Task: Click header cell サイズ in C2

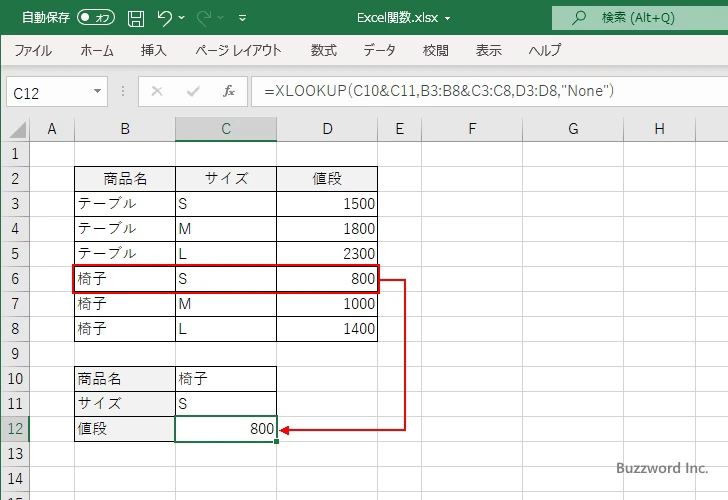Action: pos(226,179)
